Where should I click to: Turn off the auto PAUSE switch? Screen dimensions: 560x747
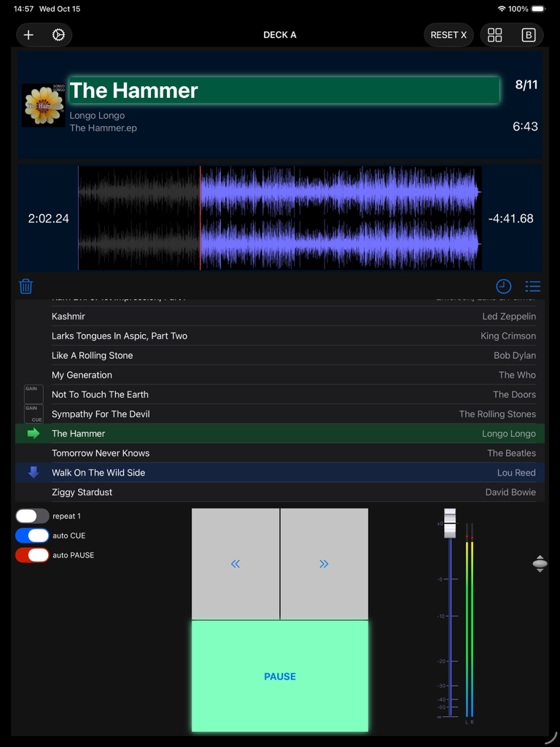pos(32,555)
